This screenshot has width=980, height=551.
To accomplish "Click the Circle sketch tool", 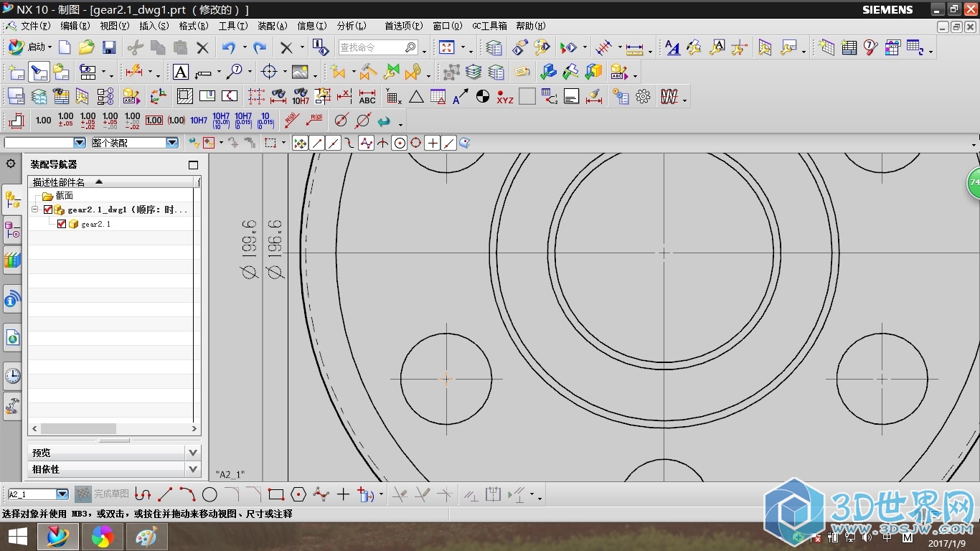I will click(x=209, y=494).
